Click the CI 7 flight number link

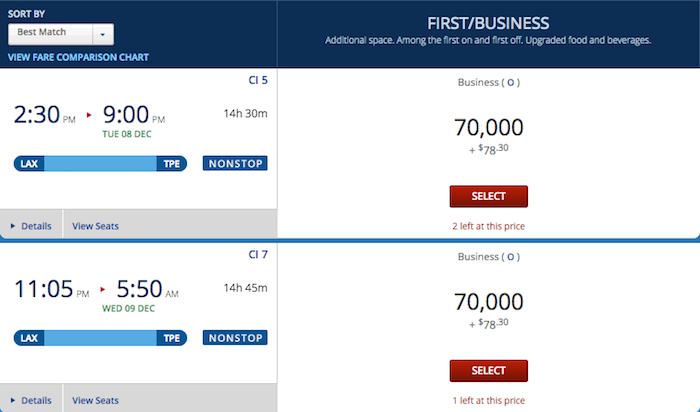[x=258, y=254]
